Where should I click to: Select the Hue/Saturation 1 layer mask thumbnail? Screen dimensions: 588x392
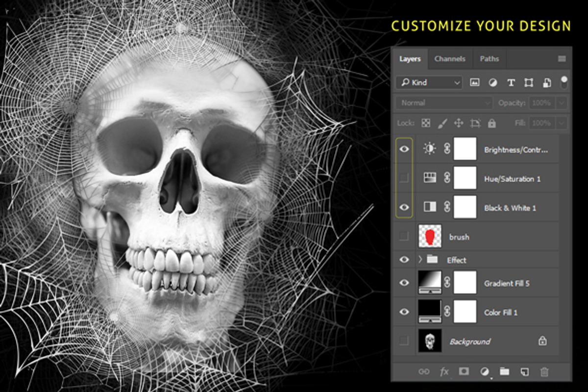(465, 178)
